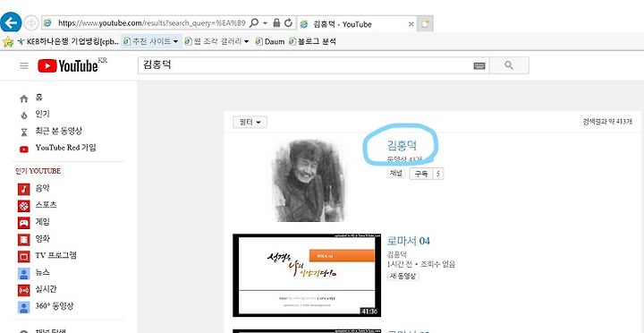The height and width of the screenshot is (333, 644).
Task: Open the 음악 channel label in sidebar
Action: 42,188
